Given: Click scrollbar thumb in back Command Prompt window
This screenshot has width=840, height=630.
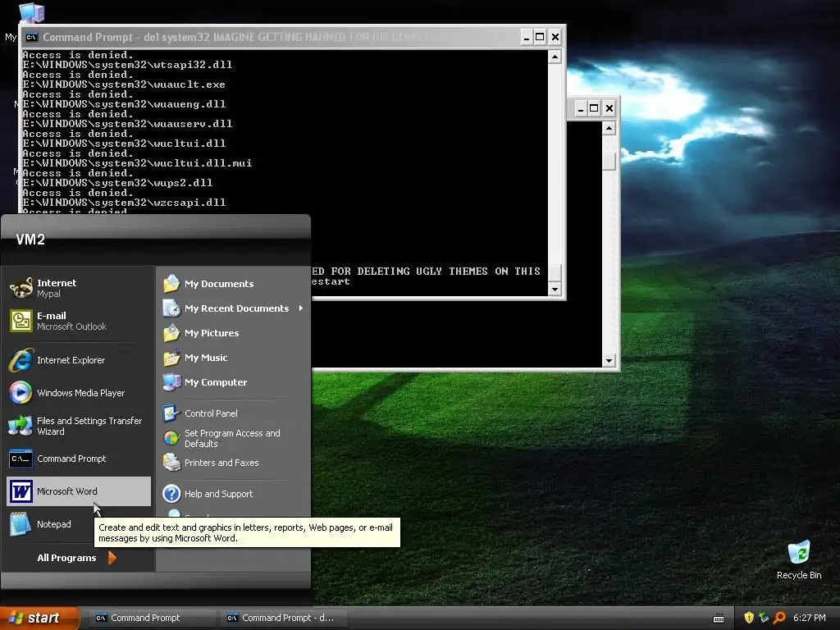Looking at the screenshot, I should pos(609,162).
